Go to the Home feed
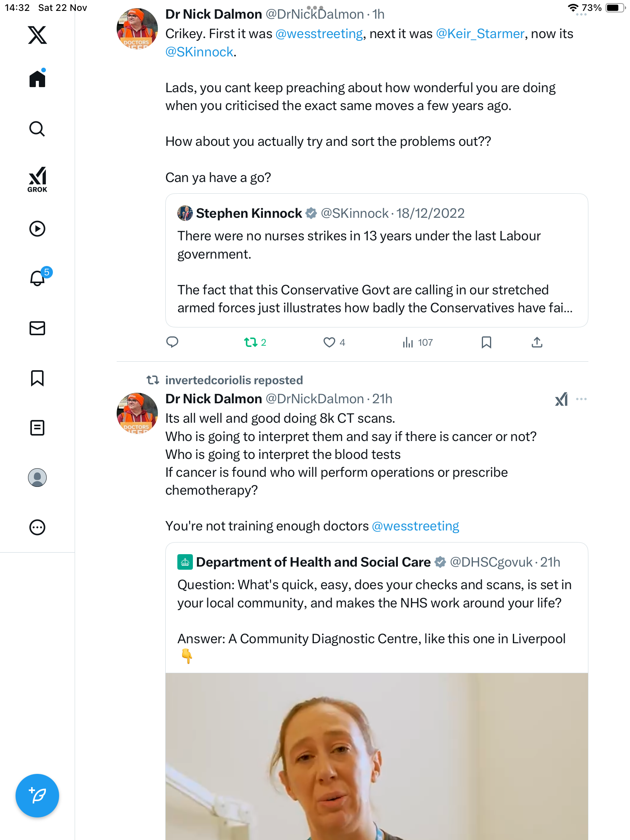Screen dimensions: 630x840 (37, 79)
